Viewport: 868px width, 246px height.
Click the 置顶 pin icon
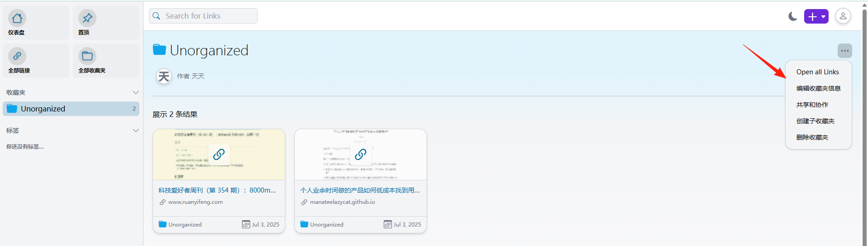(x=87, y=18)
